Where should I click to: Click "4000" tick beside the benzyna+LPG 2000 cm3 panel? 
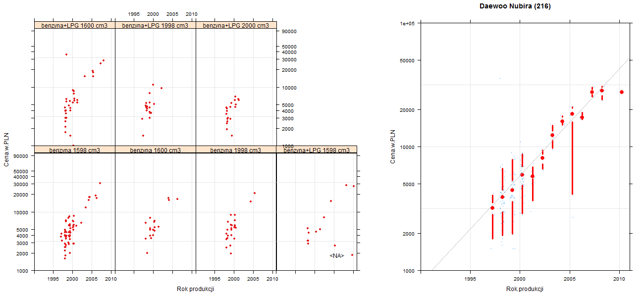pos(287,111)
